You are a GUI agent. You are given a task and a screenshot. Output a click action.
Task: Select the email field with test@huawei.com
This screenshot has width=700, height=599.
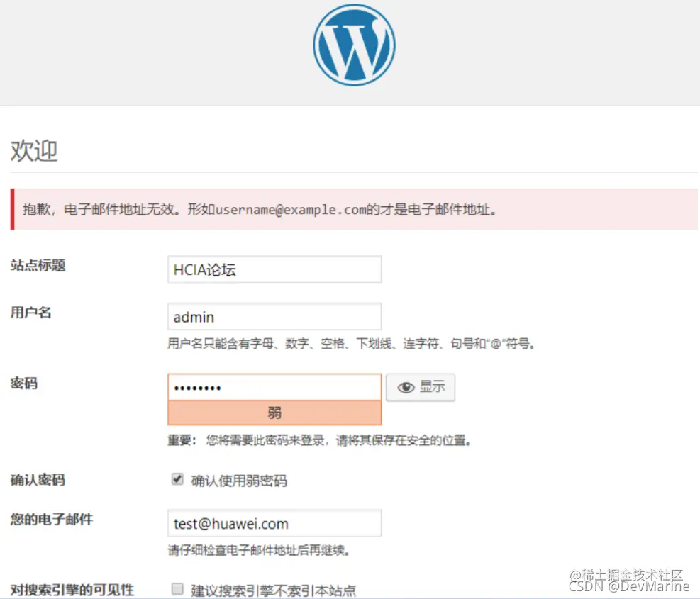(274, 523)
